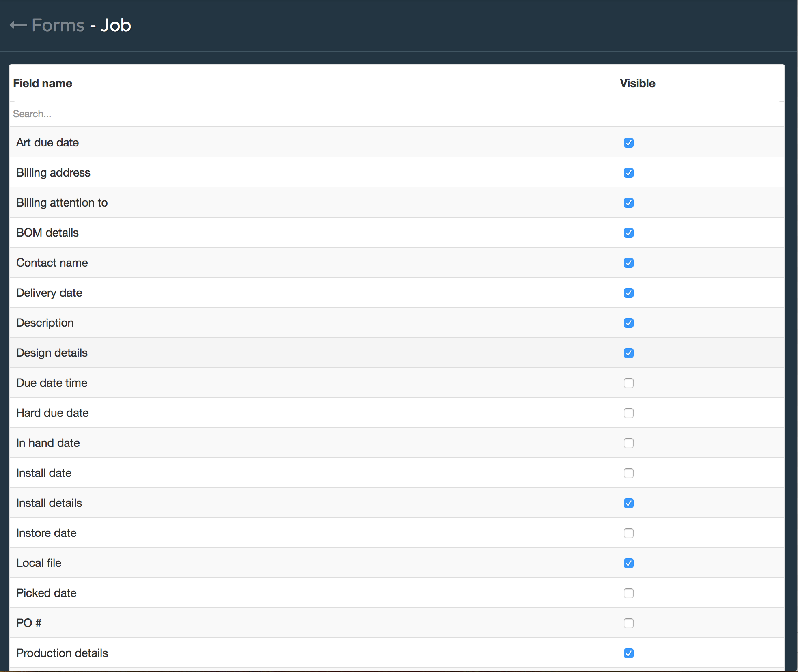Image resolution: width=798 pixels, height=672 pixels.
Task: Disable Billing attention to visibility
Action: click(x=628, y=203)
